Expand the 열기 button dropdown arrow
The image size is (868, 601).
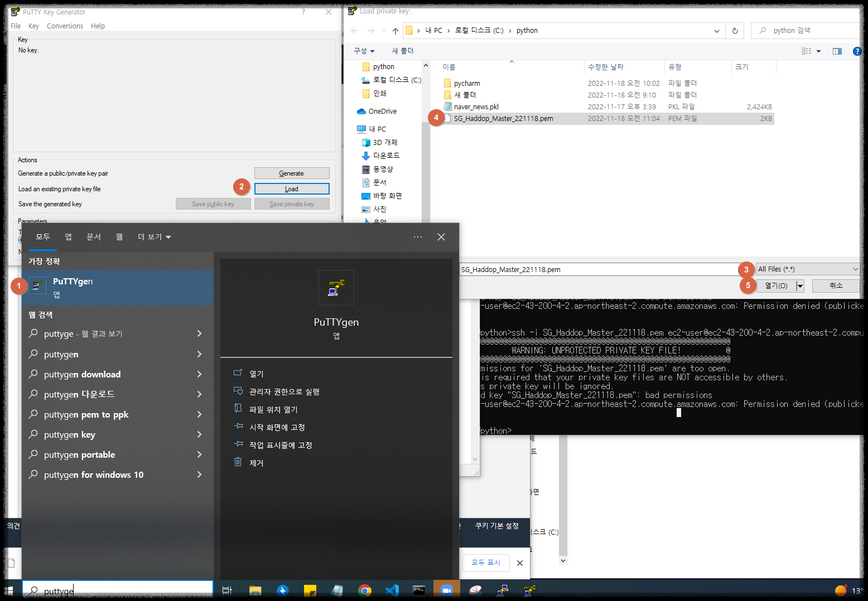800,285
